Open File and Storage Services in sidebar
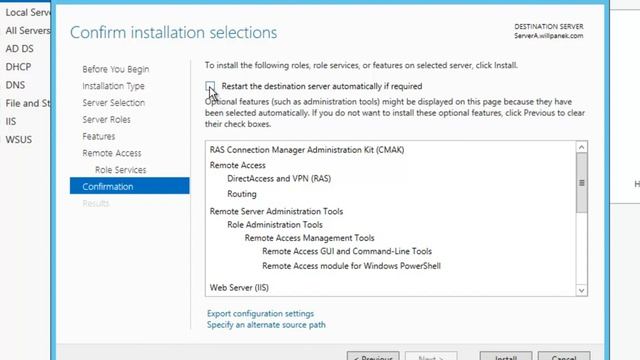Viewport: 640px width, 360px height. coord(28,103)
